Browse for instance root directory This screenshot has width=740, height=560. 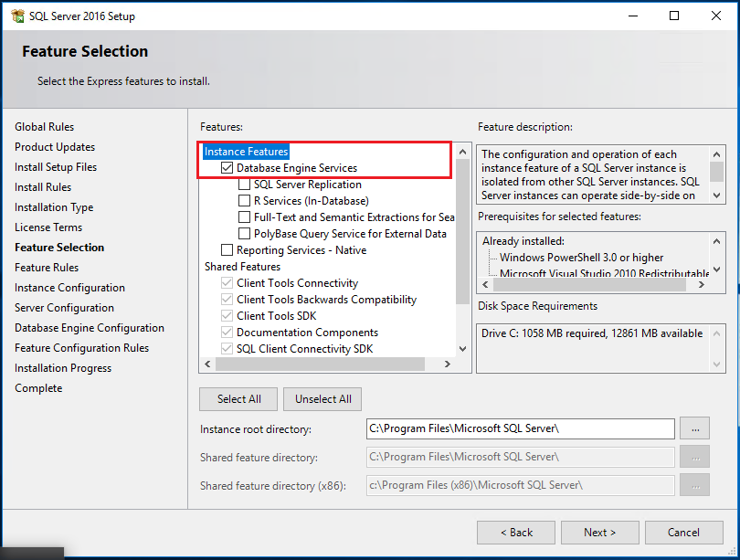[696, 428]
